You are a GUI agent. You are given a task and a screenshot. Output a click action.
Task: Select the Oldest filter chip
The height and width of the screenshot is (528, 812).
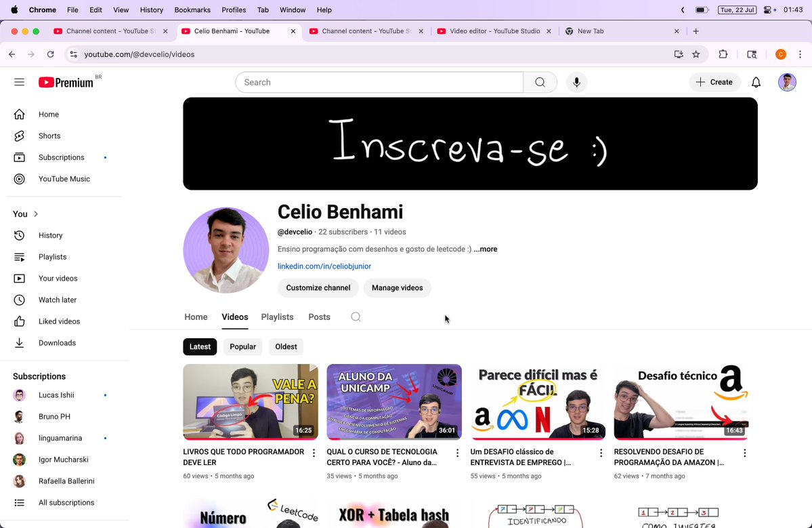coord(286,346)
